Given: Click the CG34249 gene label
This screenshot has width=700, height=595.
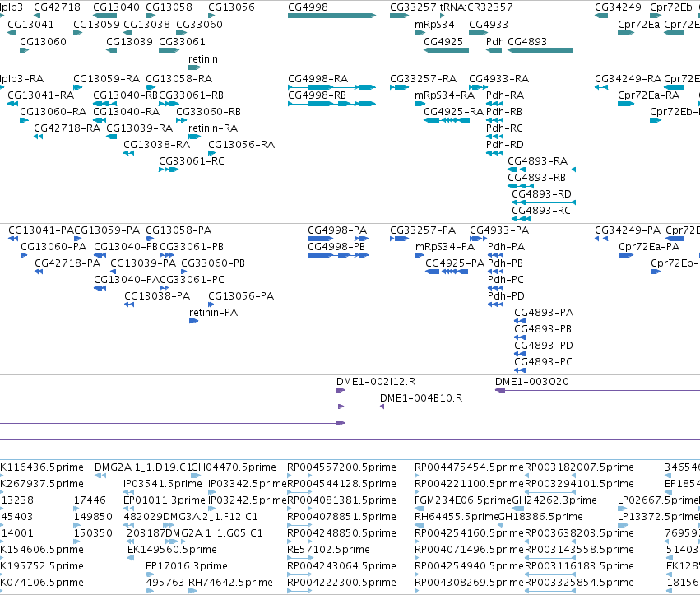Looking at the screenshot, I should [618, 7].
